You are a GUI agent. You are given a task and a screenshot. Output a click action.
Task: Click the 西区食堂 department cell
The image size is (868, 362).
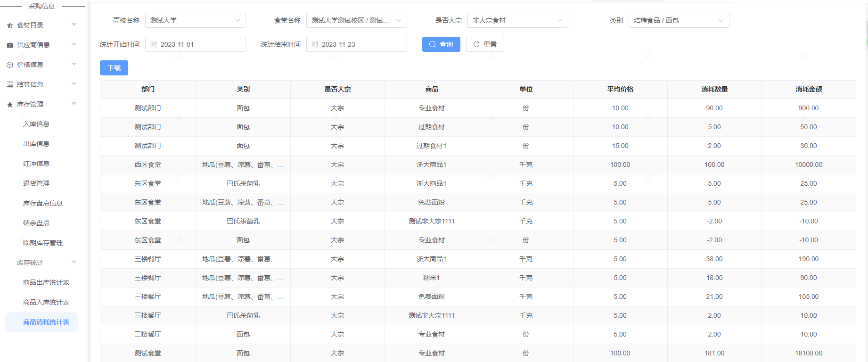click(x=148, y=165)
